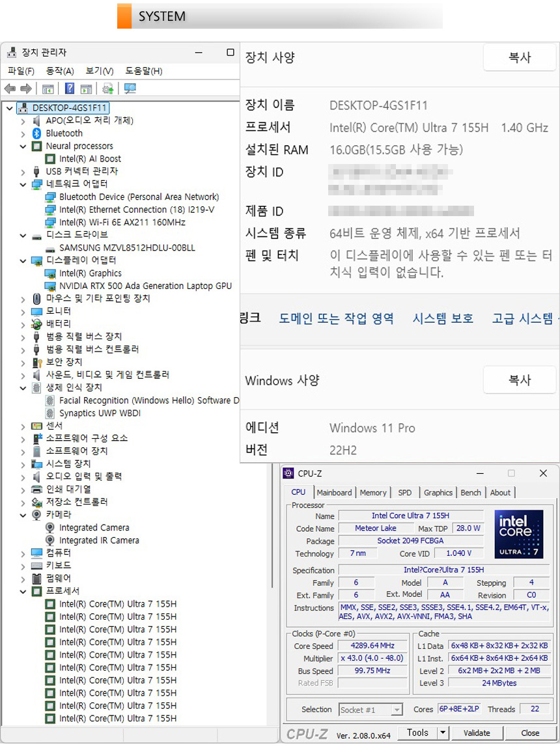Collapse the DESKTOP-4GS1F11 root node
Viewport: 560px width, 746px height.
click(10, 108)
